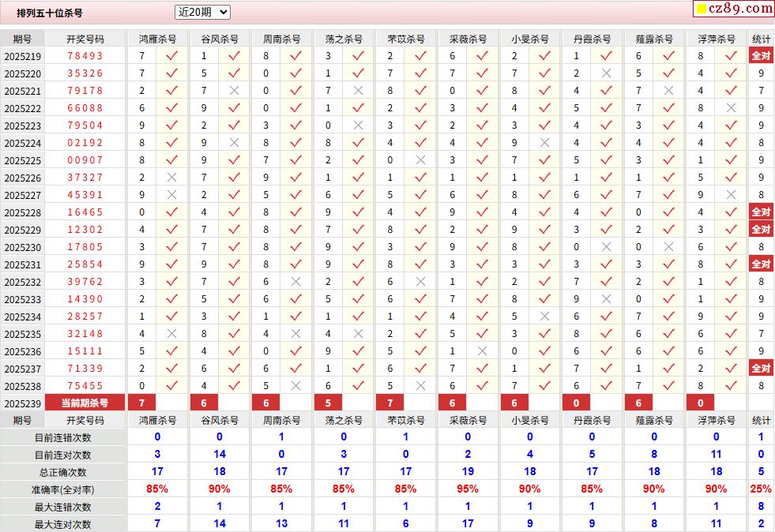Screen dimensions: 775x532
Task: Click the 排列五十位杀号 page title
Action: [x=50, y=13]
